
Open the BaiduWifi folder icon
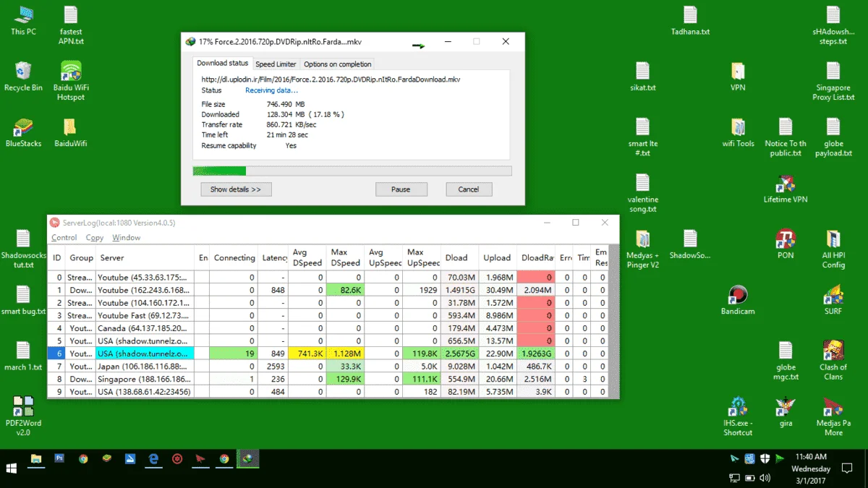coord(71,132)
